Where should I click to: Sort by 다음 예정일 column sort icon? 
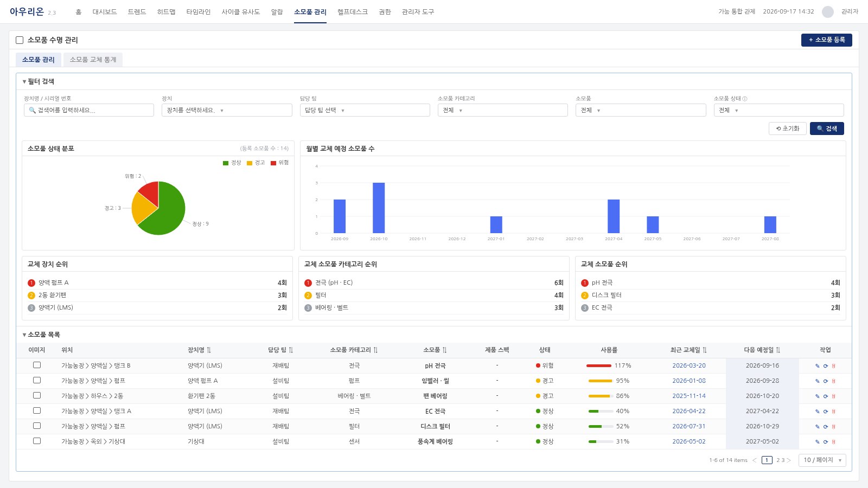[x=778, y=350]
